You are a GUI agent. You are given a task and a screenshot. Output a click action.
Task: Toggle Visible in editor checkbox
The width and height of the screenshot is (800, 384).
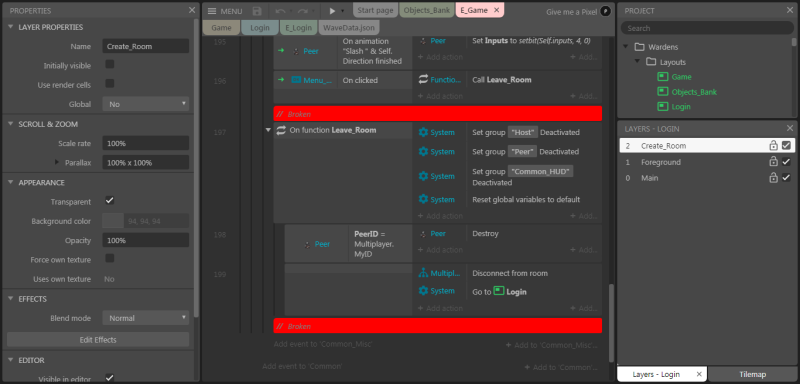(x=110, y=377)
